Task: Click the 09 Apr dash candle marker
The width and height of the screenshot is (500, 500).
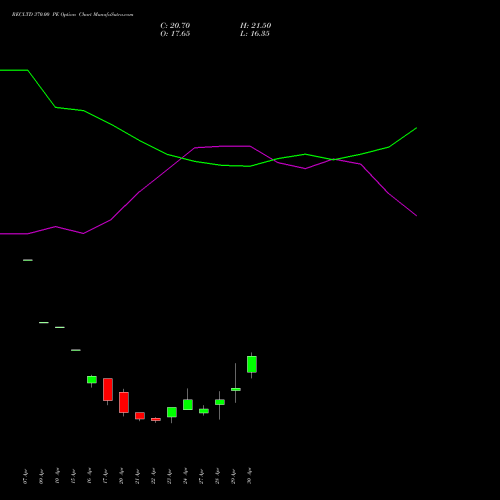Action: point(44,322)
